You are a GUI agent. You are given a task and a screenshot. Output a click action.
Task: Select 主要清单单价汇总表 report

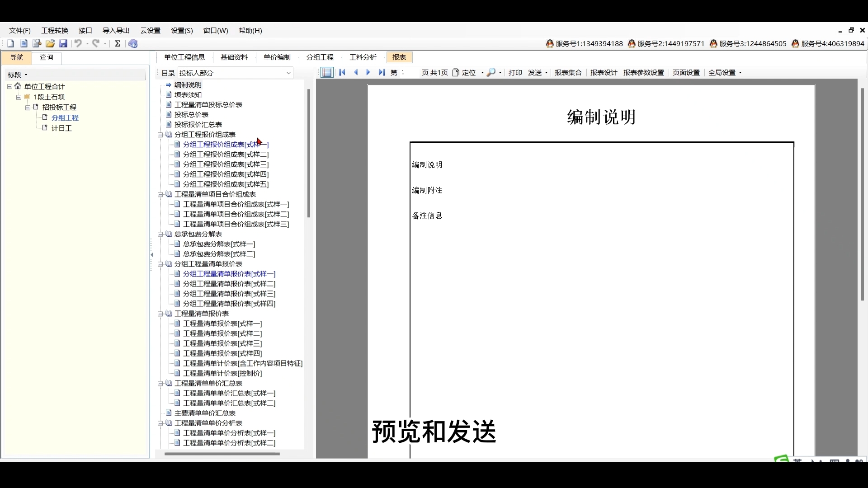click(205, 413)
